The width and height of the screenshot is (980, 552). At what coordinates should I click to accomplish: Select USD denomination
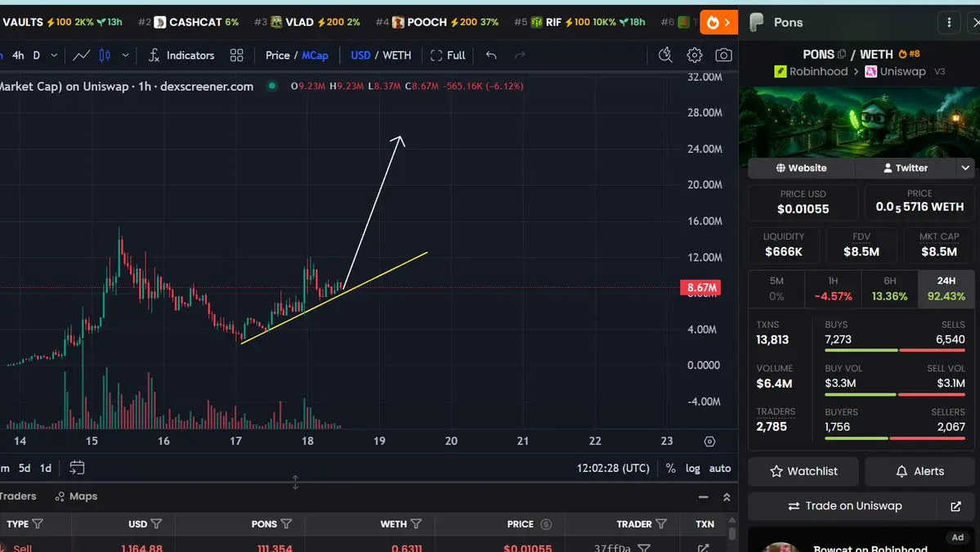[360, 56]
